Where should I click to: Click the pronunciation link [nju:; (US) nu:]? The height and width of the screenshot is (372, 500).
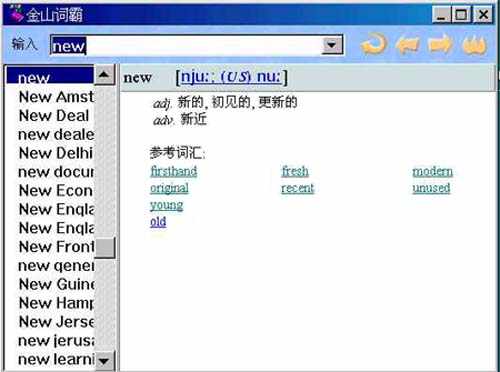point(231,77)
